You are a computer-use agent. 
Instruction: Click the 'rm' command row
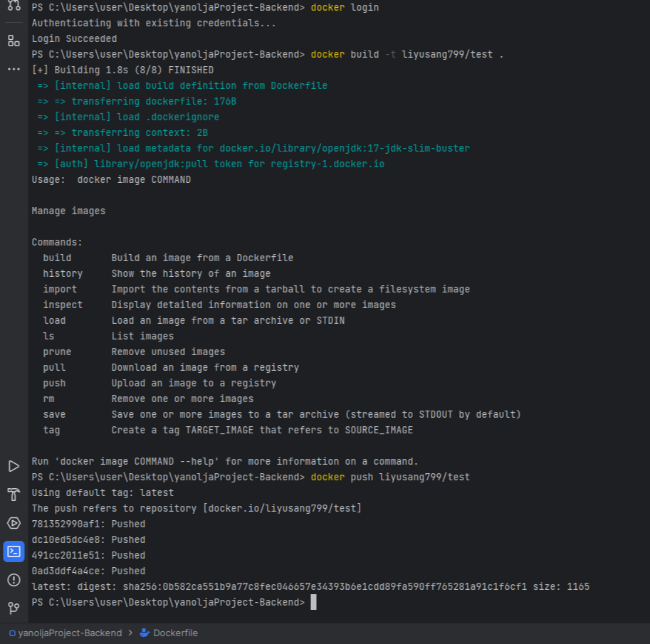coord(148,399)
